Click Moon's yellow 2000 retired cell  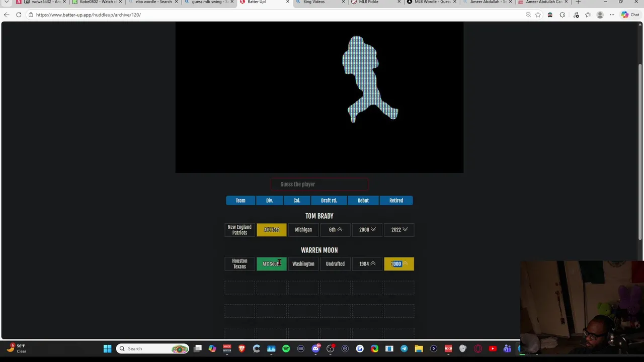click(x=399, y=264)
